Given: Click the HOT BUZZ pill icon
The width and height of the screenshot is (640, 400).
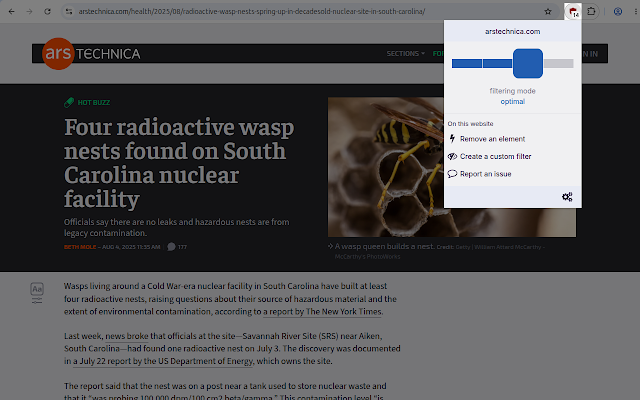Looking at the screenshot, I should tap(69, 102).
